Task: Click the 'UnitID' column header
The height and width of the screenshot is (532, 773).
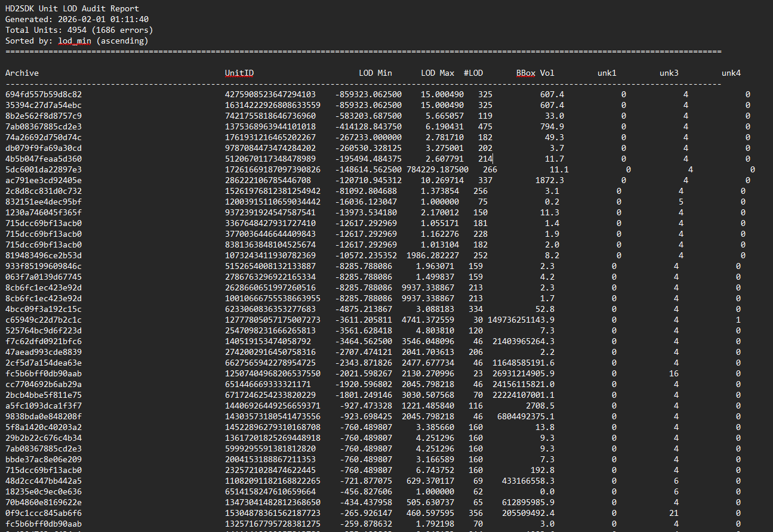Action: coord(239,73)
